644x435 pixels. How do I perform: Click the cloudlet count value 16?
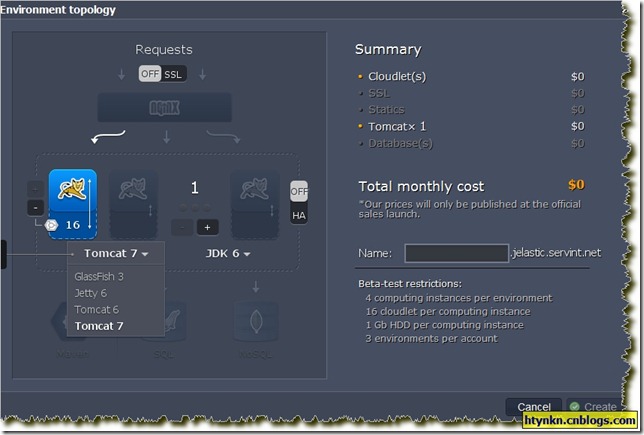tap(73, 225)
